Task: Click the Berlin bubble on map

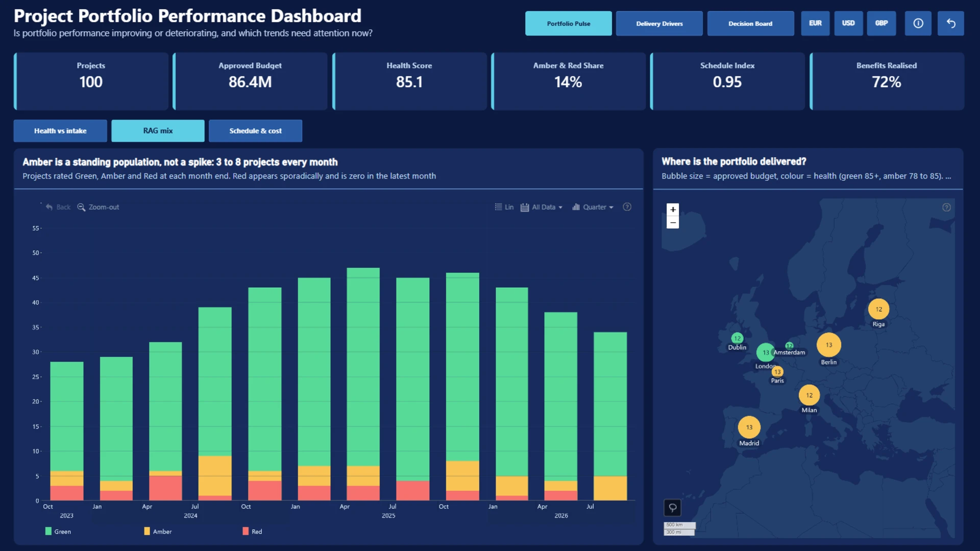Action: (x=828, y=345)
